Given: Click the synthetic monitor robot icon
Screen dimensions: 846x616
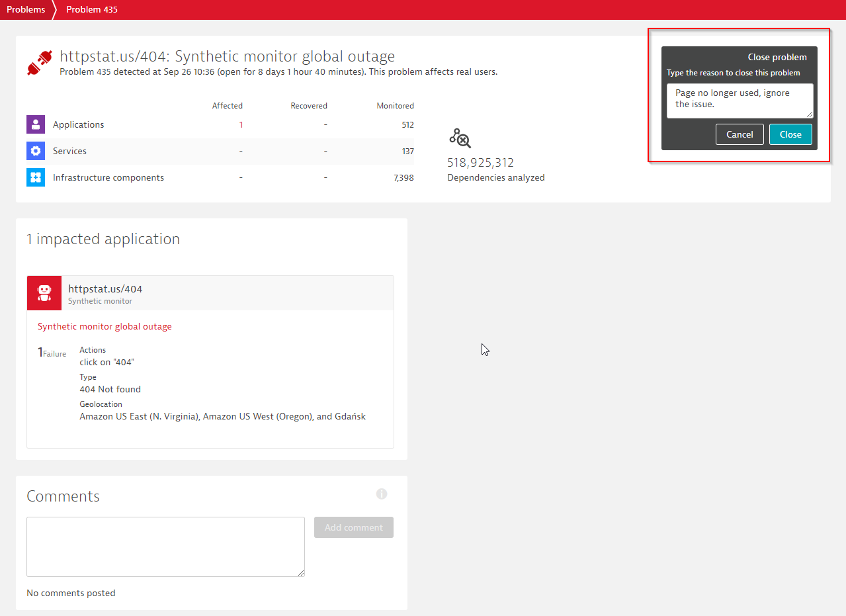Looking at the screenshot, I should click(x=44, y=293).
